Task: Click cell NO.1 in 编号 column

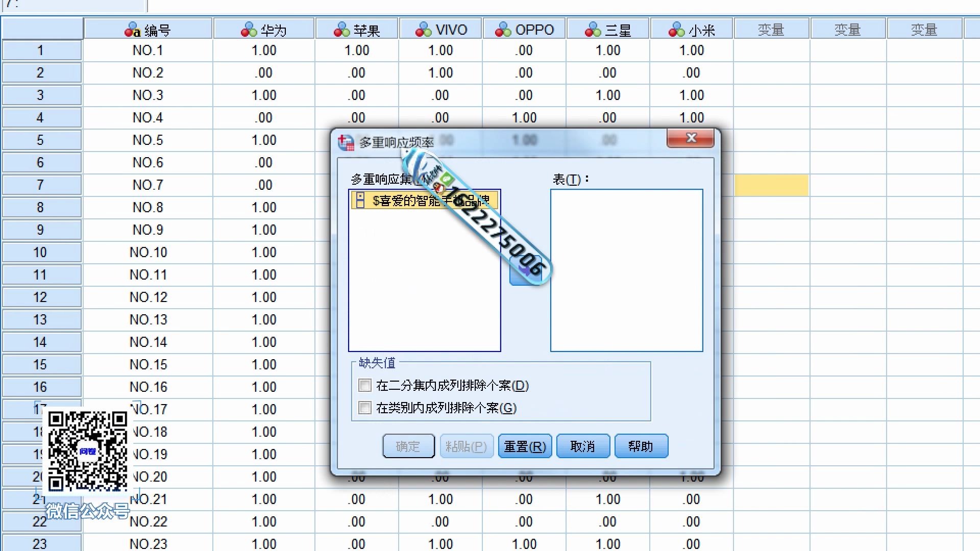Action: point(148,51)
